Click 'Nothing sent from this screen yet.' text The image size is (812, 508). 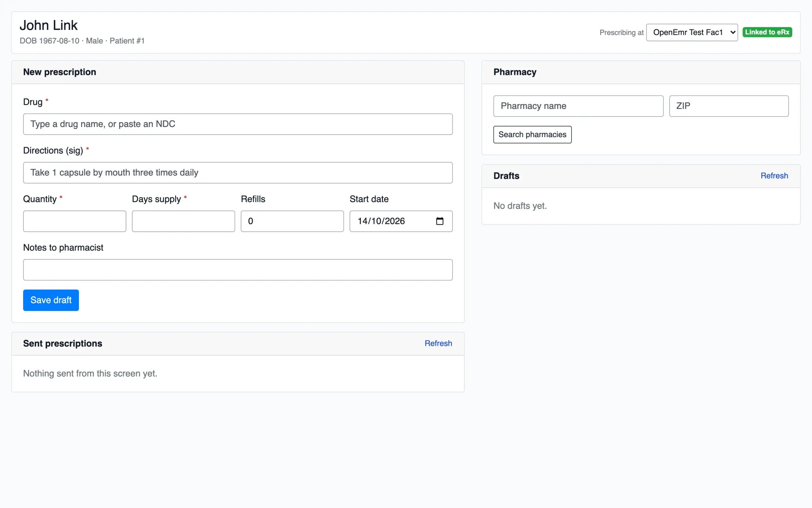[90, 374]
